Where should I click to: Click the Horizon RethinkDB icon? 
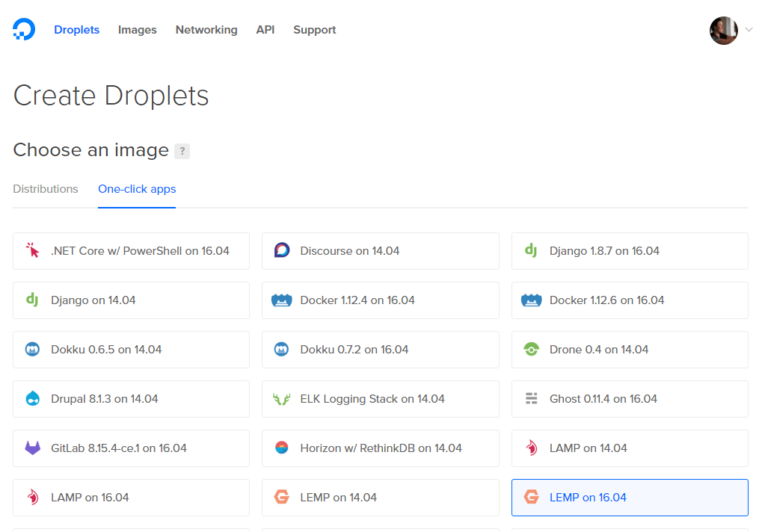[x=282, y=448]
